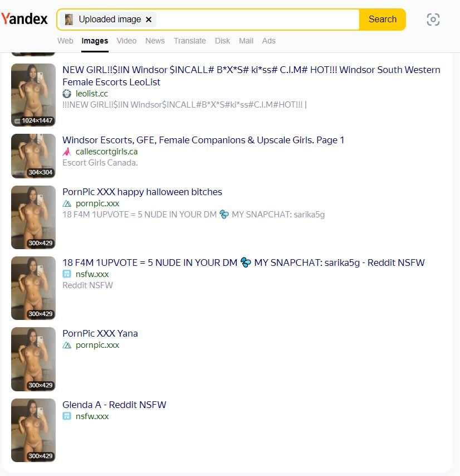Click the first nsfw.xxx favicon icon

pos(67,274)
